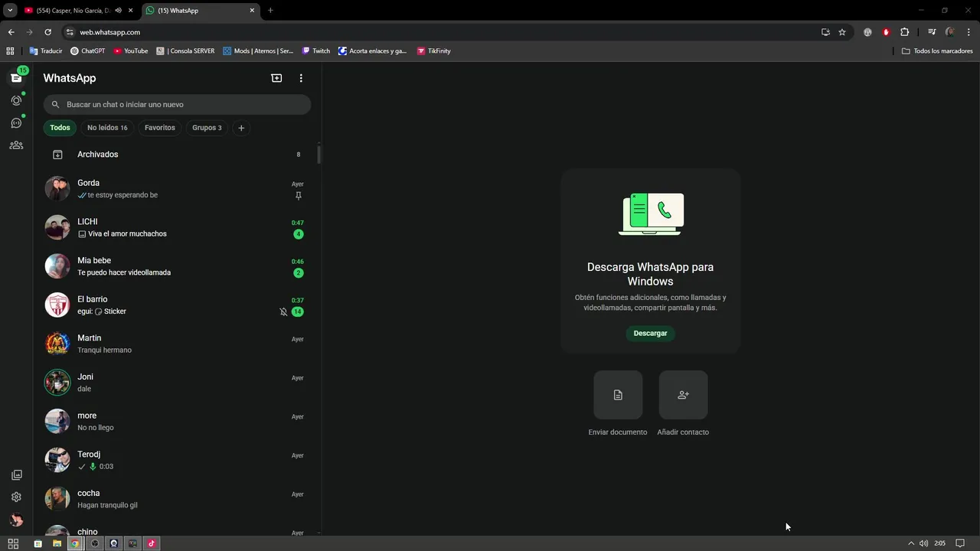980x551 pixels.
Task: Open the cocha chat
Action: 177,499
